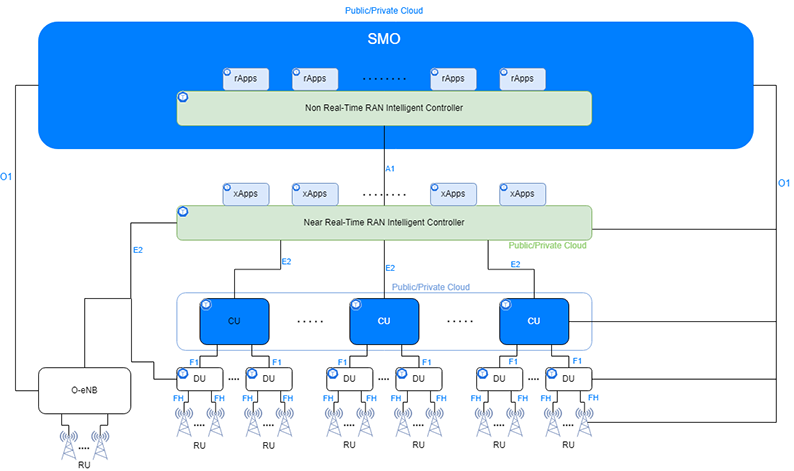
Task: Click the leftmost CU box
Action: (234, 322)
